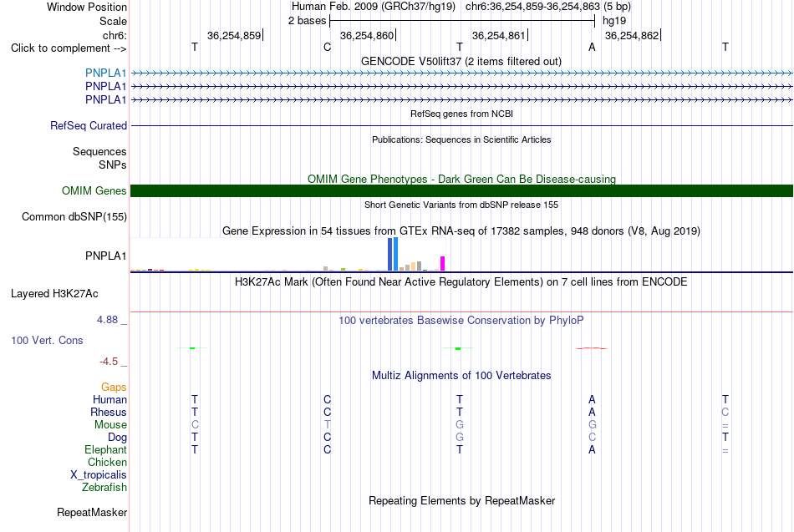Image resolution: width=794 pixels, height=532 pixels.
Task: Click the tall blue bars in GTEx chart
Action: [393, 254]
